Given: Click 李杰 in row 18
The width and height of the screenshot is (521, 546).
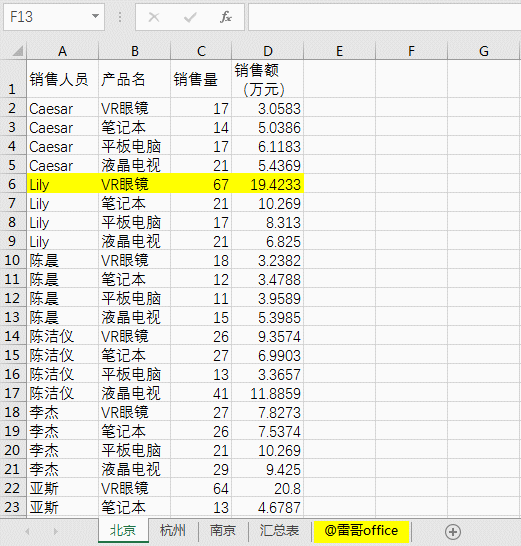Looking at the screenshot, I should pyautogui.click(x=63, y=412).
